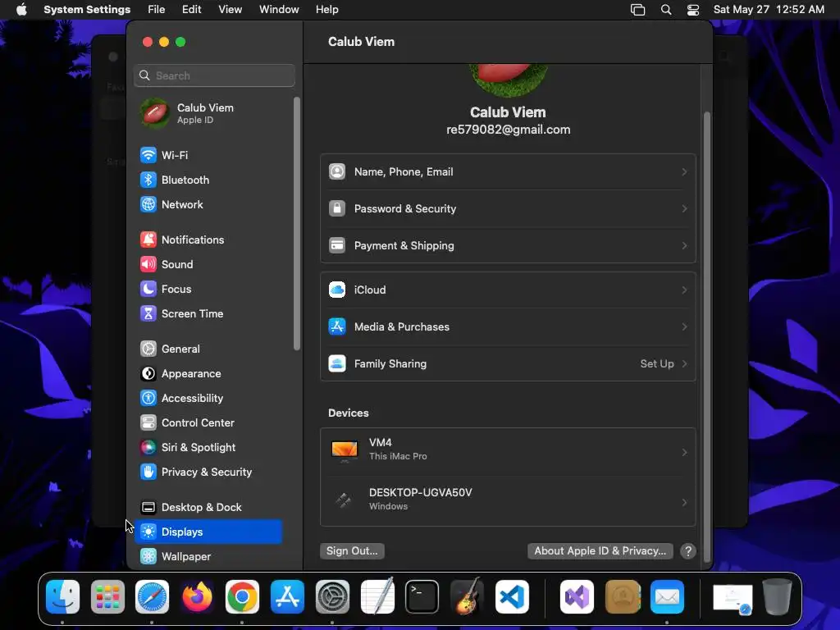Open TextEdit from the Dock
840x630 pixels.
click(377, 597)
